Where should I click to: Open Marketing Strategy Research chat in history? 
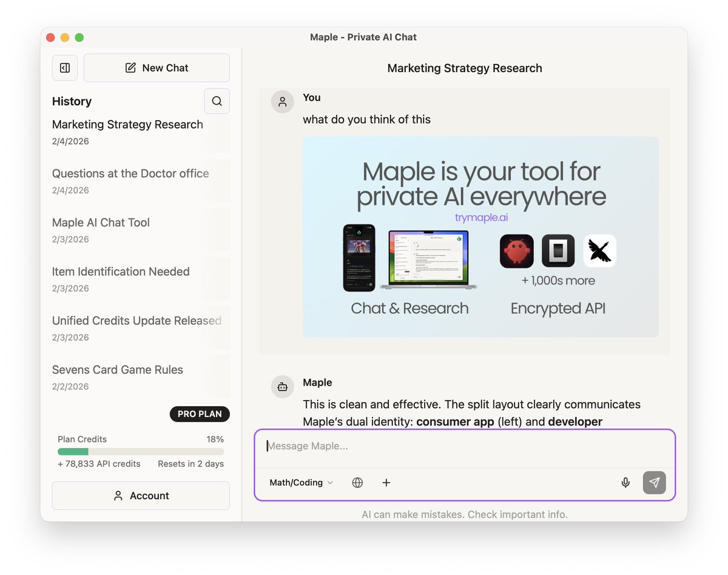tap(141, 132)
